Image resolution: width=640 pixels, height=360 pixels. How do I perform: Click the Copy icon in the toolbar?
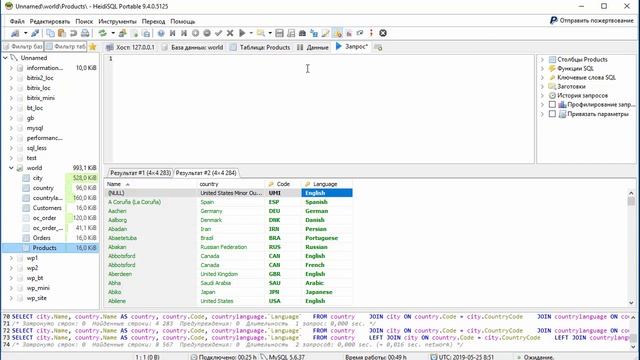[51, 33]
